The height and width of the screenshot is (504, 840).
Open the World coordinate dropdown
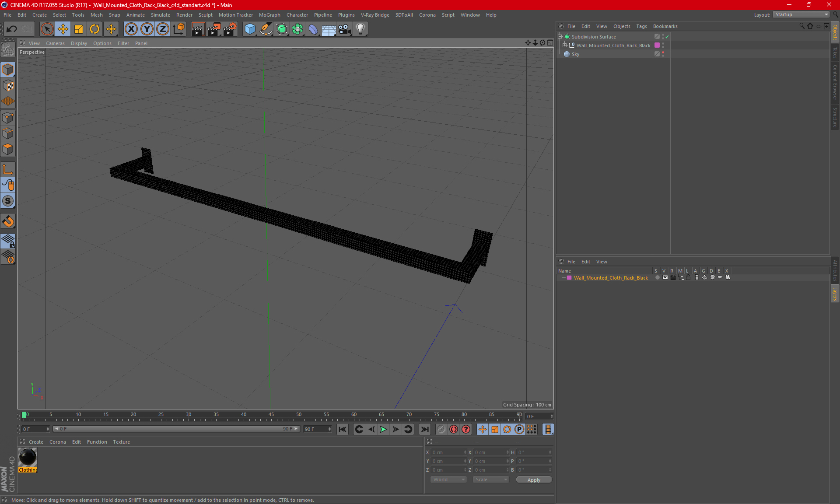448,479
